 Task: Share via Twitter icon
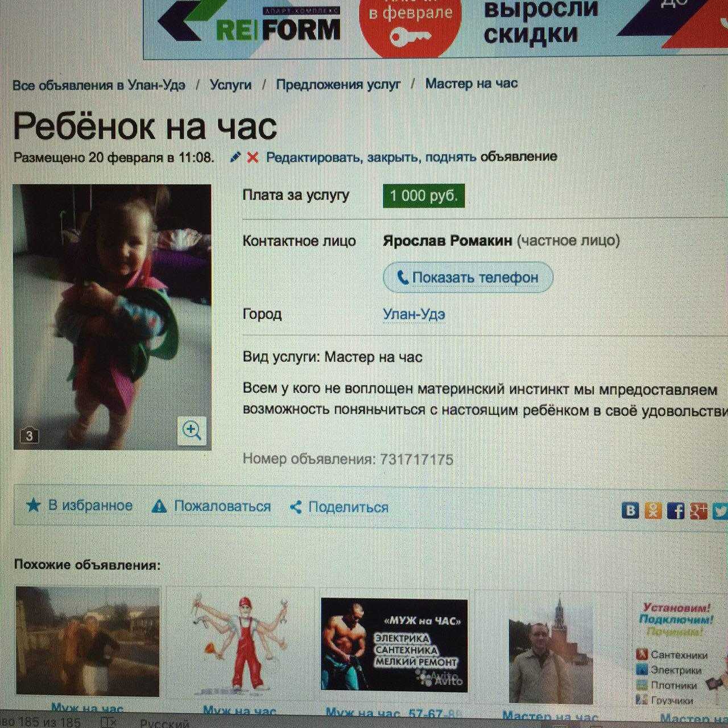(x=719, y=510)
